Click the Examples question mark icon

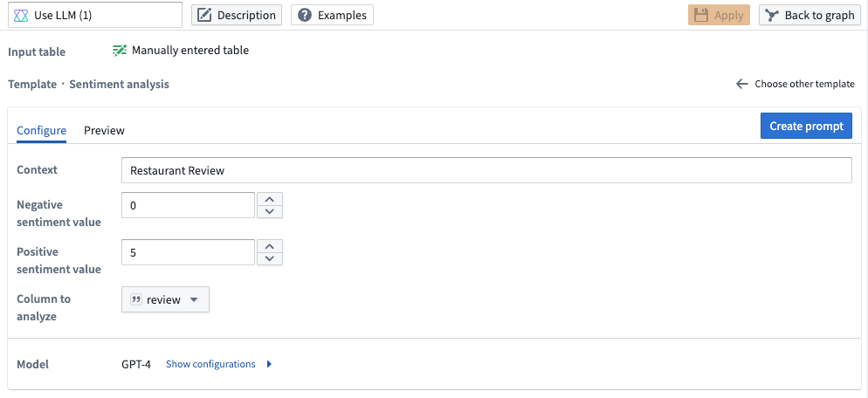(x=305, y=16)
